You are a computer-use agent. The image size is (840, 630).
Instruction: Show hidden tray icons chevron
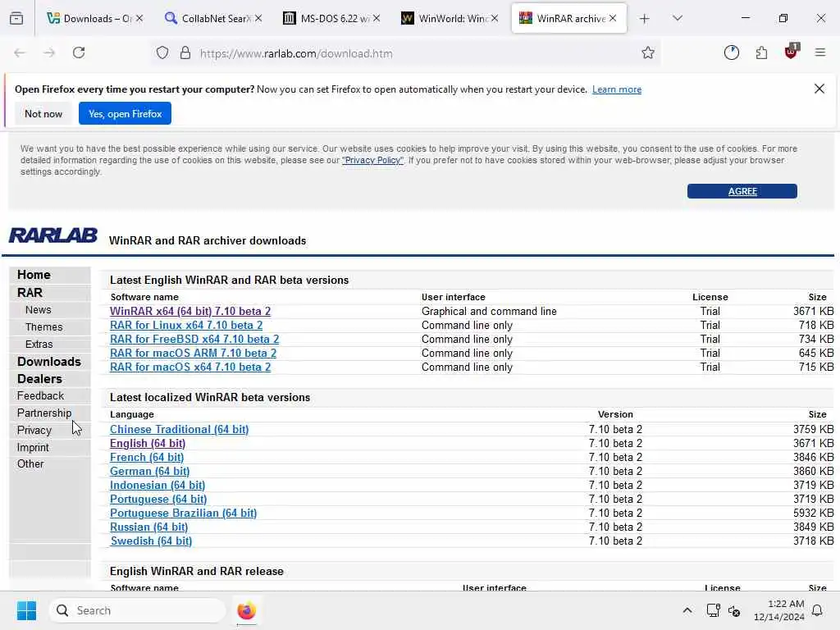[687, 610]
